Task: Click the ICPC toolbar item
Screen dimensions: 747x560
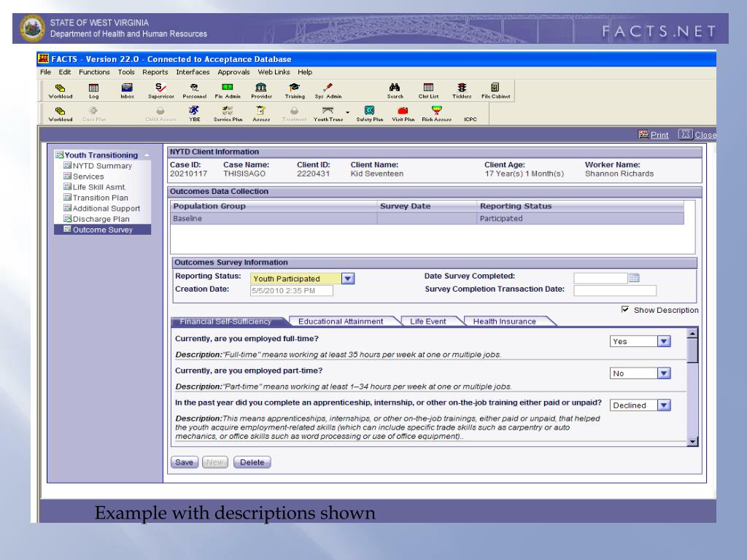Action: click(471, 119)
